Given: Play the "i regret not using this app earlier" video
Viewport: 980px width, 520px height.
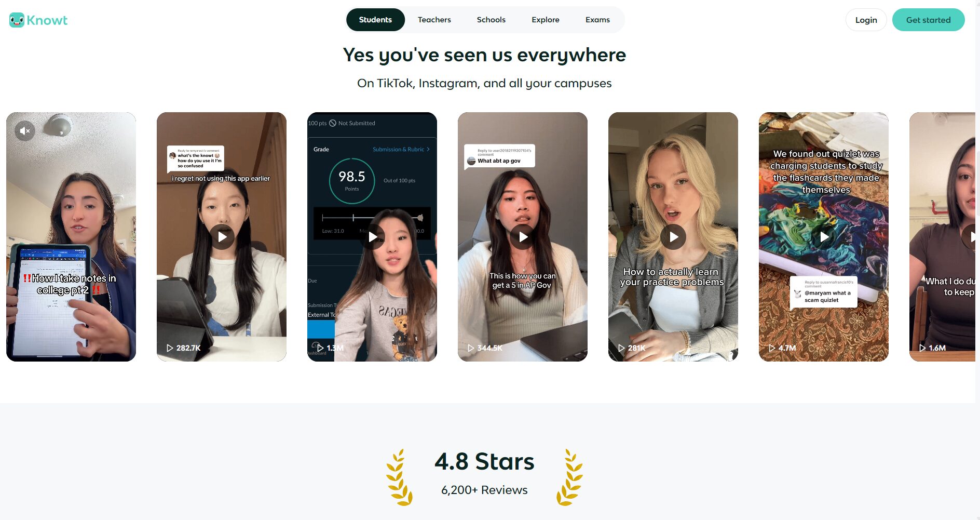Looking at the screenshot, I should click(x=222, y=237).
